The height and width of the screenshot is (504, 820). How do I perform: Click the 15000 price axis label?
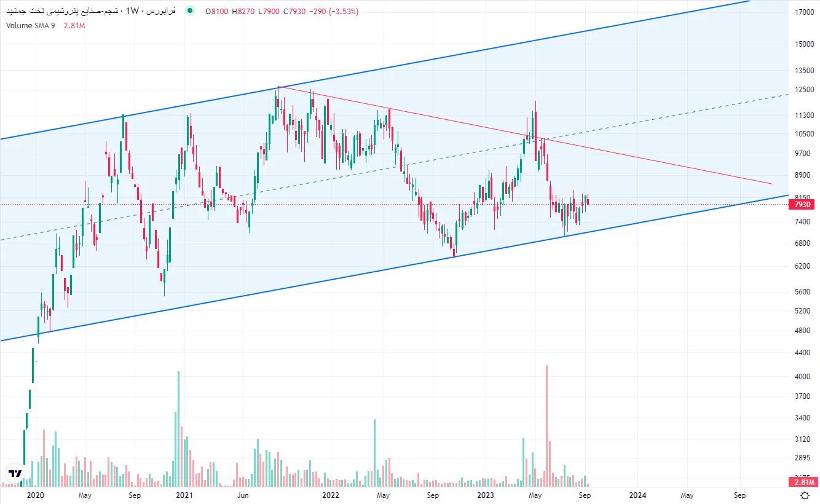pyautogui.click(x=804, y=44)
